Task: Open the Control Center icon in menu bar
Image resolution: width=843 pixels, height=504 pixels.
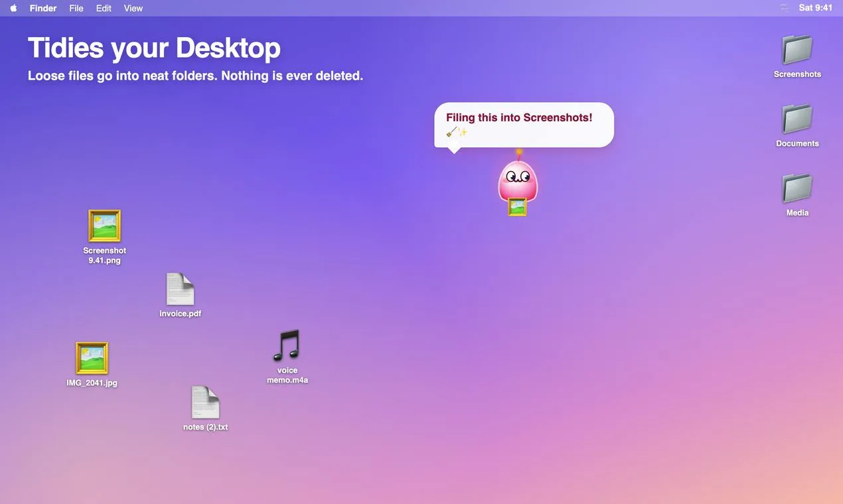Action: click(785, 8)
